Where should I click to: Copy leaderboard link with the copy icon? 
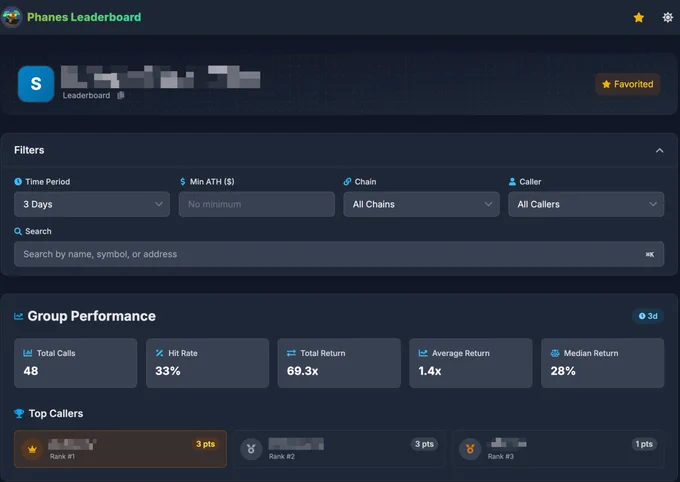coord(121,95)
